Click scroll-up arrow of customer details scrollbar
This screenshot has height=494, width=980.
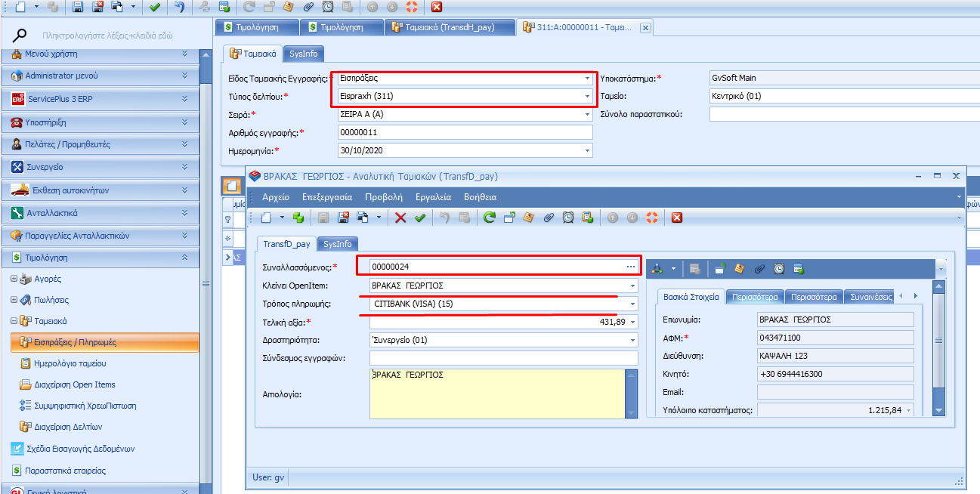click(x=939, y=286)
